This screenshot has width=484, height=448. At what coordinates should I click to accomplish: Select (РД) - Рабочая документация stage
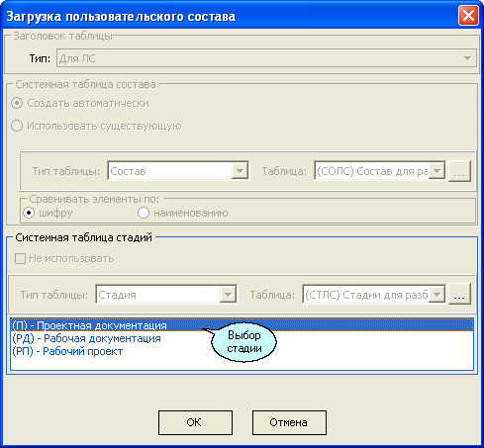[86, 338]
